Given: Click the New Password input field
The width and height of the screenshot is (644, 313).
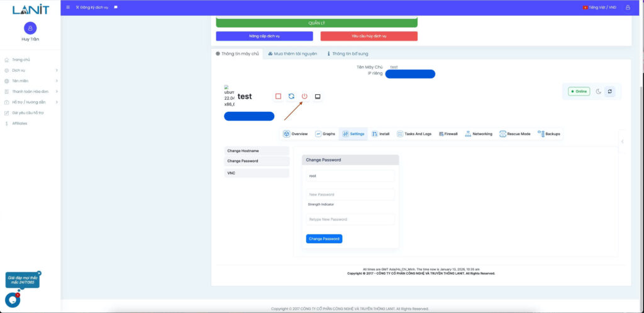Looking at the screenshot, I should (x=350, y=194).
